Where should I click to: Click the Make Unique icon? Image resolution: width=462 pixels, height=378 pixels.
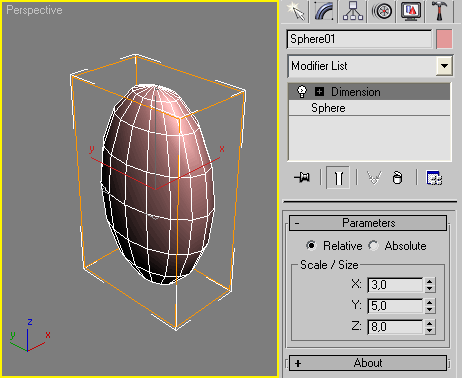coord(374,177)
